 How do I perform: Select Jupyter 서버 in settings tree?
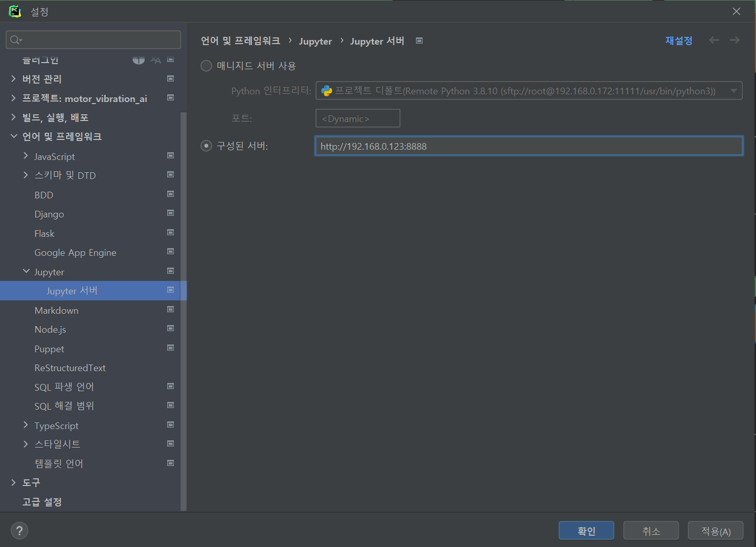click(72, 291)
